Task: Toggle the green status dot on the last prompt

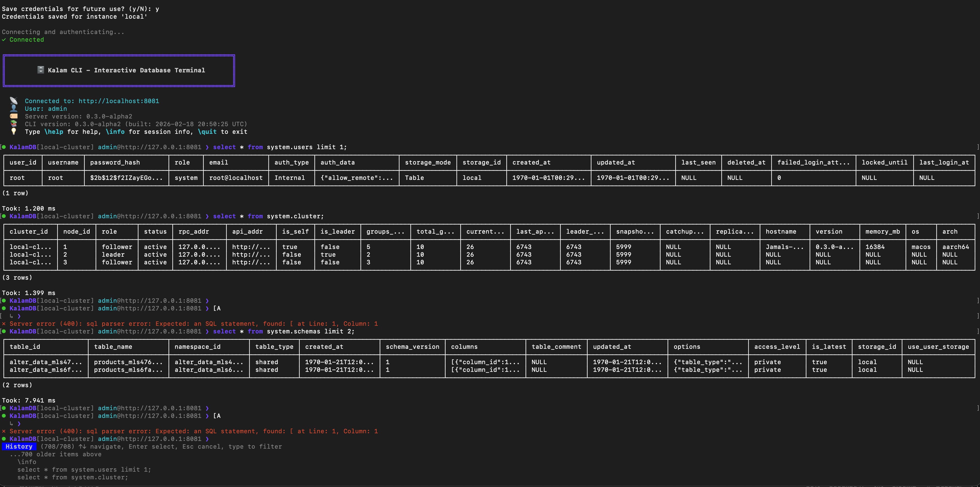Action: tap(3, 439)
